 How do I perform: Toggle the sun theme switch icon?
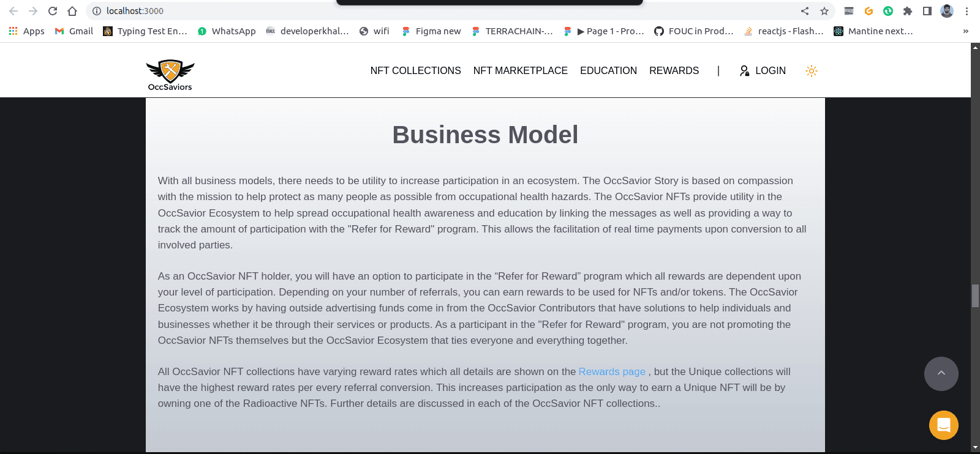(x=812, y=71)
